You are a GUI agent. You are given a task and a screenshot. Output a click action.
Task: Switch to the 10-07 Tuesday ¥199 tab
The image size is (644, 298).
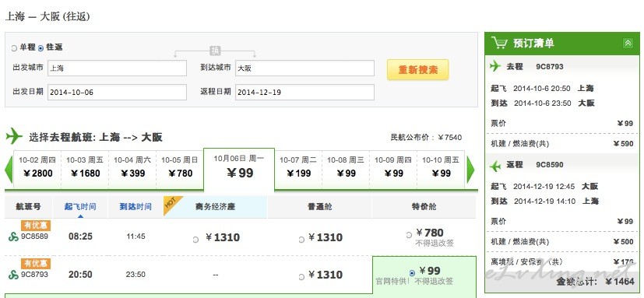[x=298, y=167]
